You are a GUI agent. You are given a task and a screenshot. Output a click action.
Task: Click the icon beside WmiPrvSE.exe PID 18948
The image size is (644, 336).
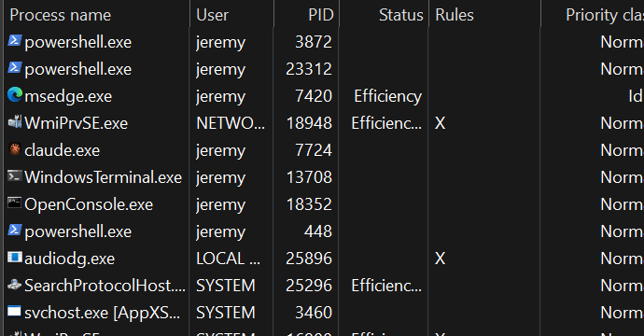[x=14, y=122]
